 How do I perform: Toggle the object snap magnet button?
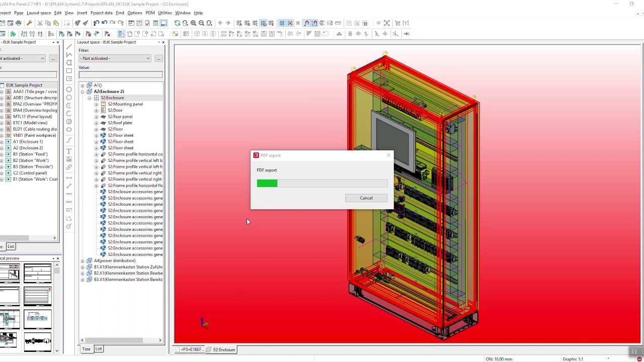tap(306, 23)
